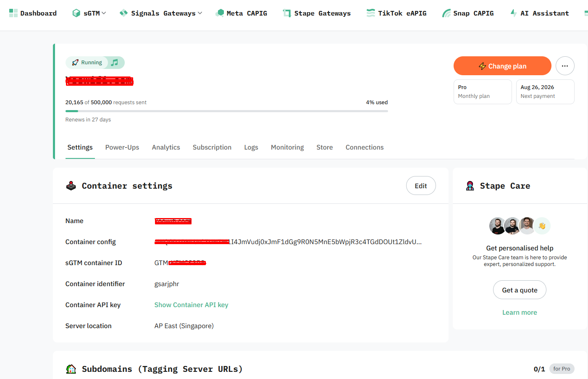
Task: Click the TikTok eAPIG icon
Action: (371, 13)
